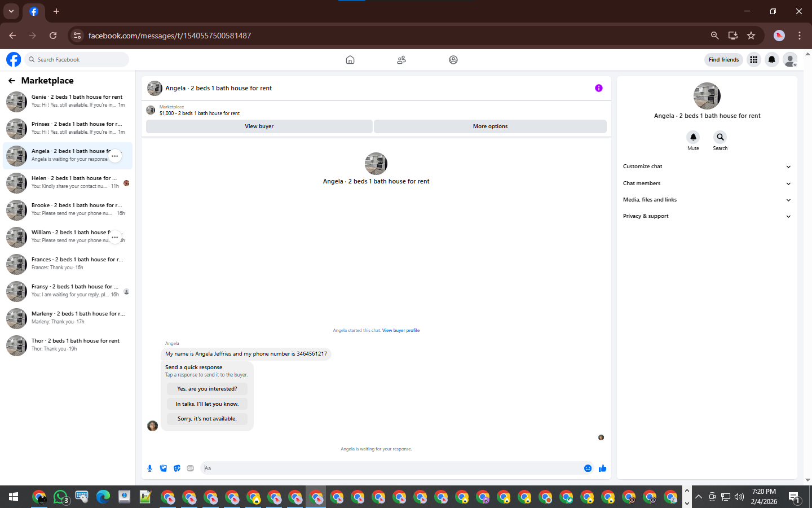Screen dimensions: 812x508
Task: Search in the conversation with magnifier icon
Action: pyautogui.click(x=720, y=137)
